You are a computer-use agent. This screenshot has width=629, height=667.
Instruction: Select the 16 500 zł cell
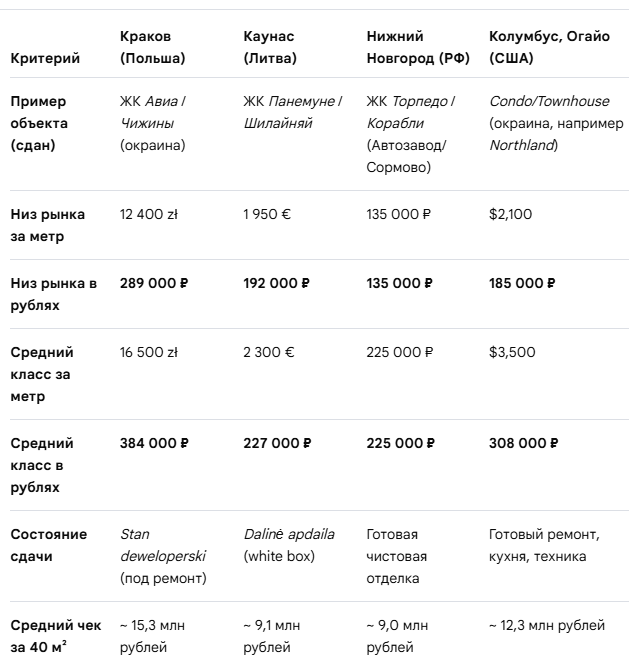click(x=148, y=352)
